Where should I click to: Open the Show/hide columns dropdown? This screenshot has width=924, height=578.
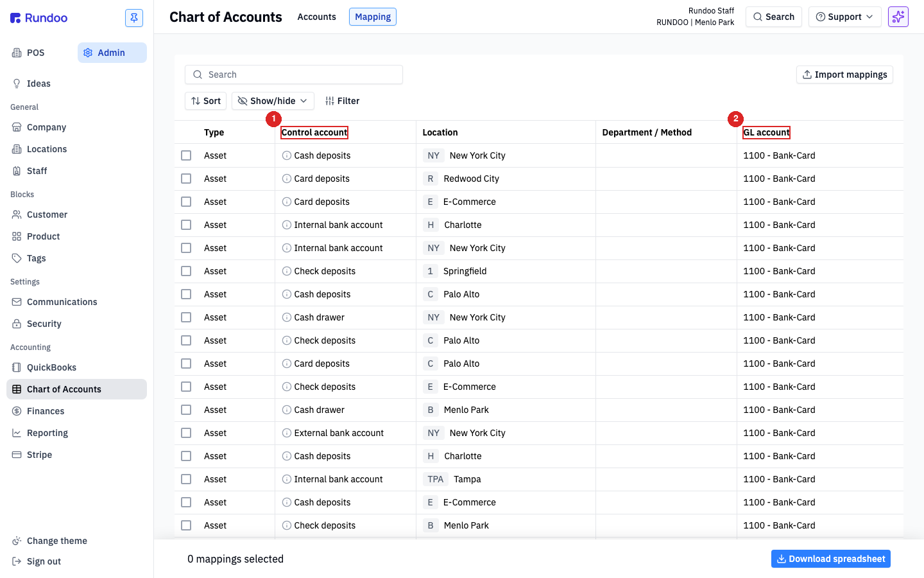[x=273, y=101]
